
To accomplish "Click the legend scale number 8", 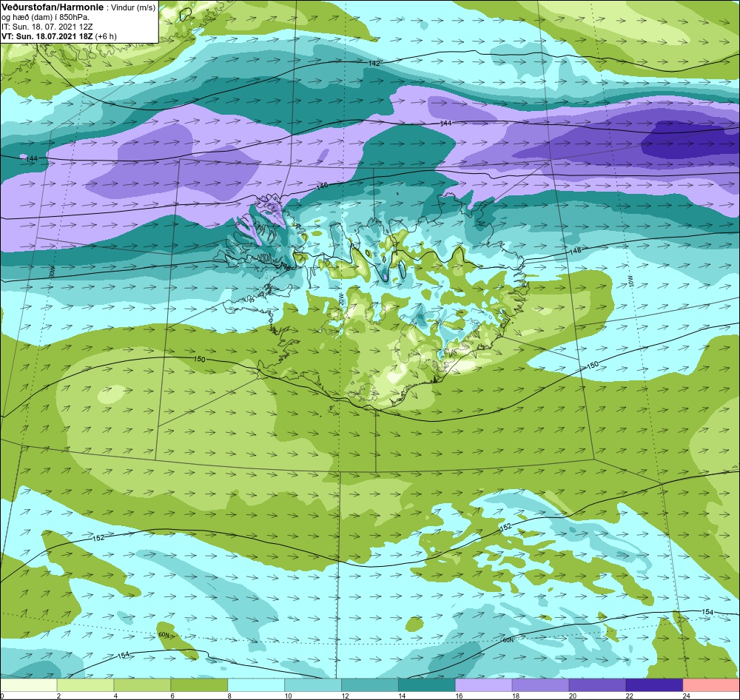I will 229,696.
